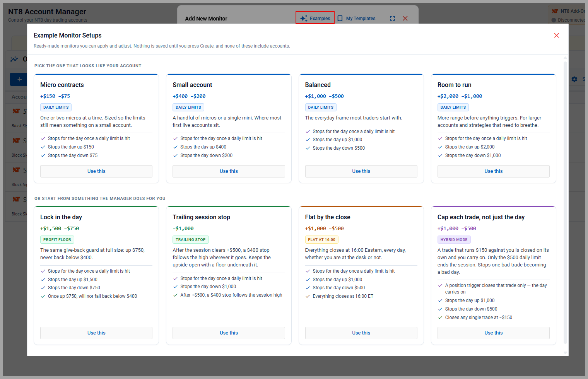Screen dimensions: 588x379
Task: Use the Trailing session stop setup
Action: pyautogui.click(x=229, y=333)
